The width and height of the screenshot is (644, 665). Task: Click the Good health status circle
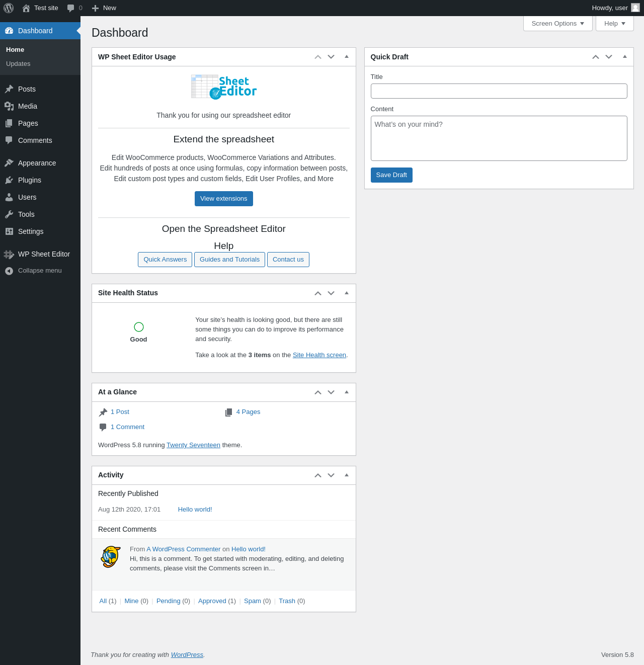tap(139, 327)
